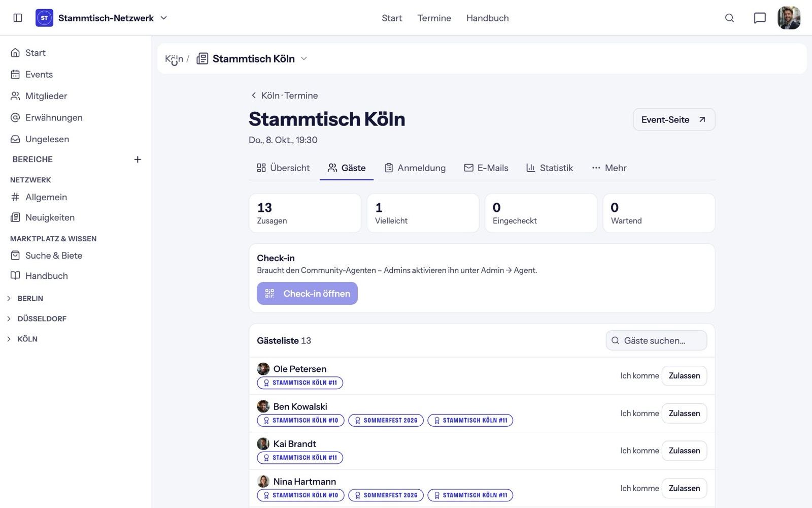Open Suche & Biete marketplace
Viewport: 812px width, 508px height.
76,256
